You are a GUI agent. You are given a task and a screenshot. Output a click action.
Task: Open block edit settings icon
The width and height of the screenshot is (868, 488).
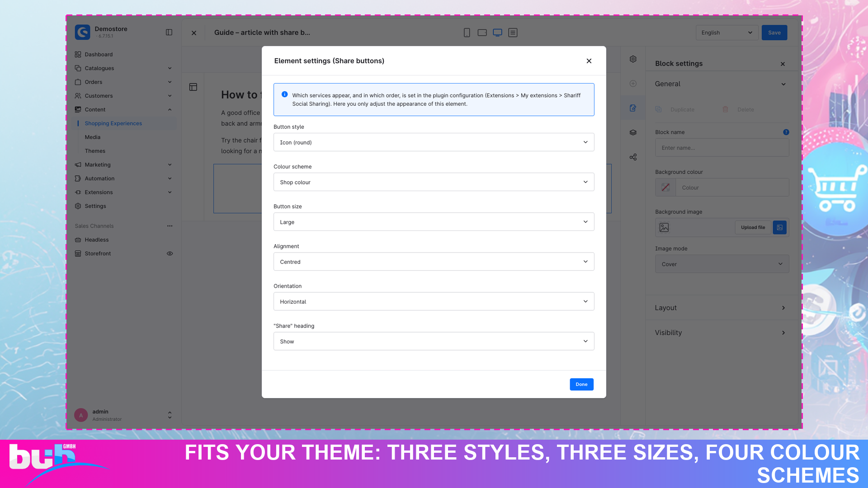click(x=633, y=108)
